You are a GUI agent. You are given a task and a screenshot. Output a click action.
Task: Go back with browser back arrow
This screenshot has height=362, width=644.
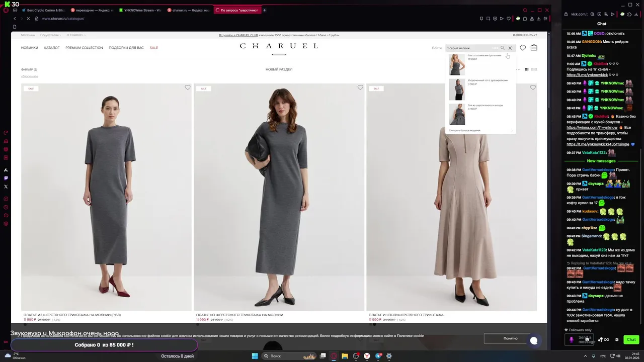[x=15, y=19]
